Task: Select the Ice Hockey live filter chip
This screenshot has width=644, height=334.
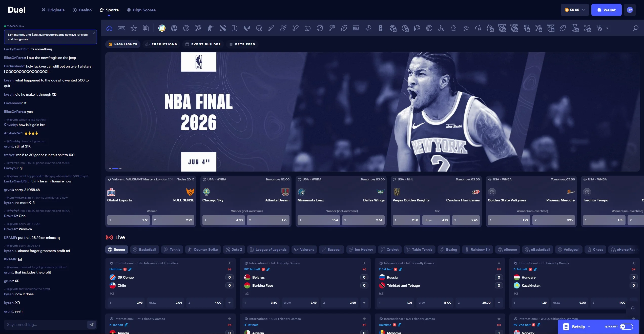Action: 361,249
